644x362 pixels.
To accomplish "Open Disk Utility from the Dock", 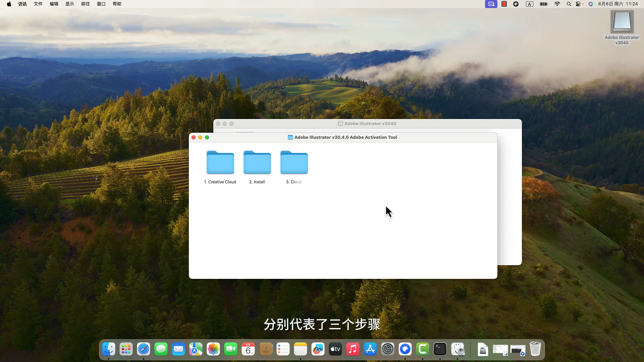I will click(x=458, y=349).
